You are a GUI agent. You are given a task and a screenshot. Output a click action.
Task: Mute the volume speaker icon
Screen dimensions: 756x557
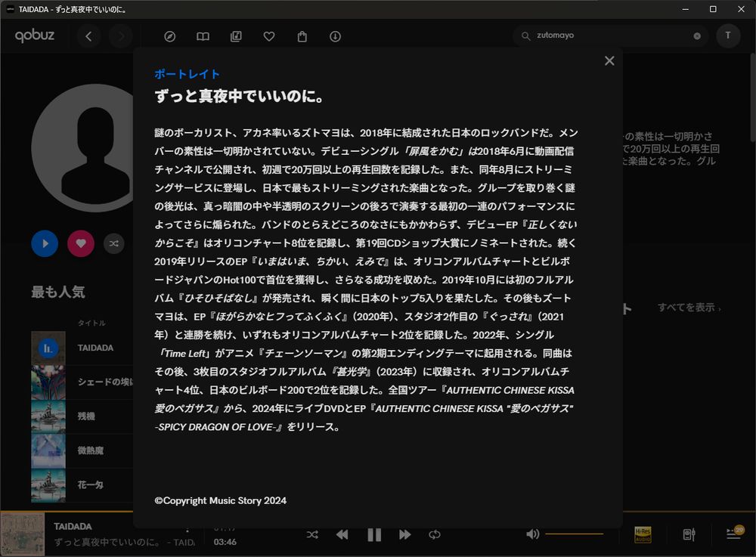point(532,534)
